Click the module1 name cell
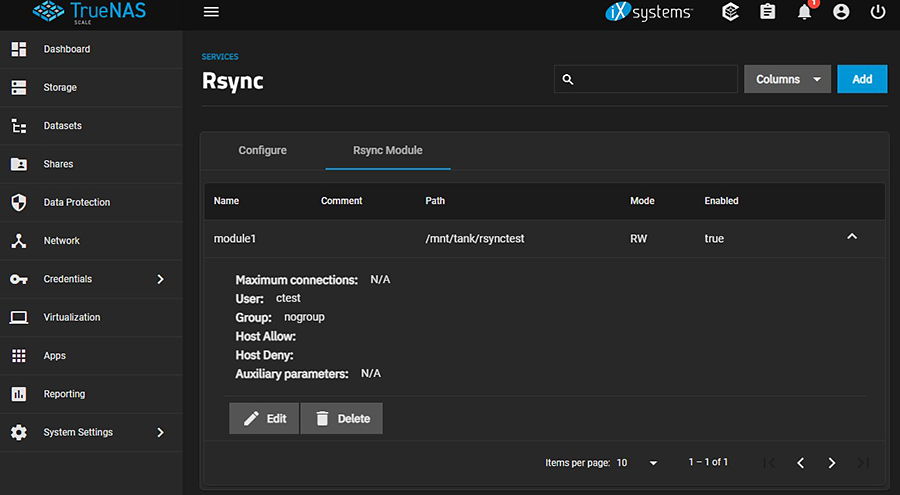 (235, 239)
